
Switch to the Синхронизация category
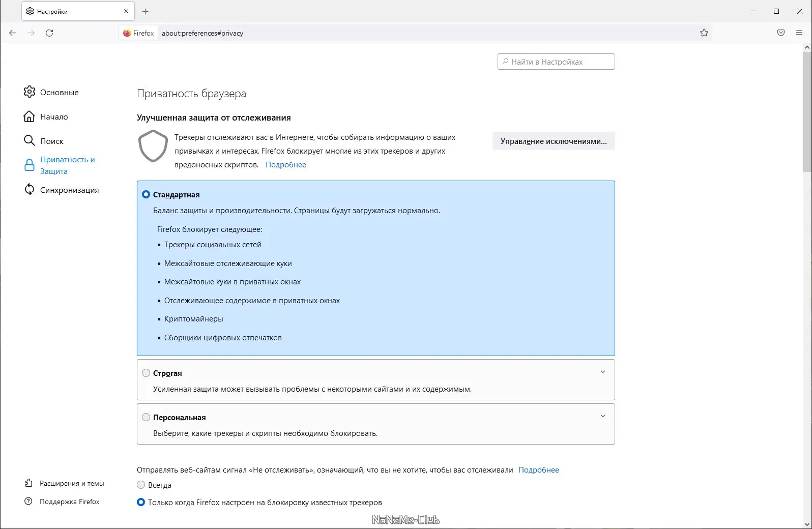click(x=69, y=190)
